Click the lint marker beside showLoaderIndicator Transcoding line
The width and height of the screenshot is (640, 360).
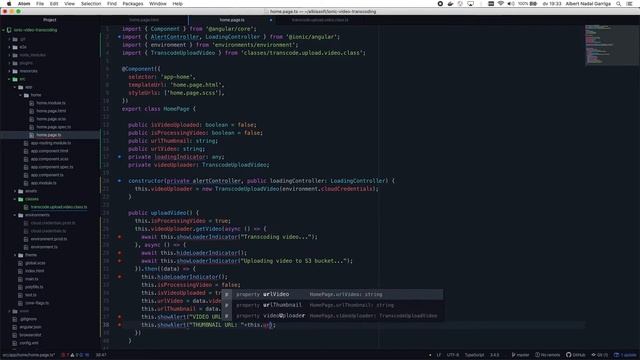coord(120,237)
